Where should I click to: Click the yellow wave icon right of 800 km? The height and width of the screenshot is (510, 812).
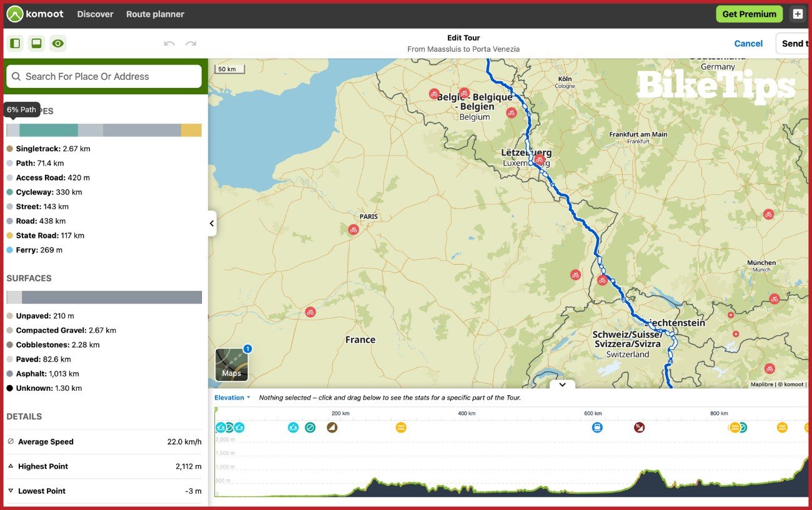(x=735, y=428)
